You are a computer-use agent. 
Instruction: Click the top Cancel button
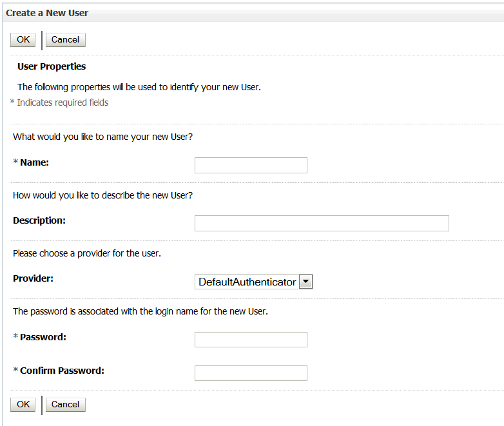click(66, 40)
